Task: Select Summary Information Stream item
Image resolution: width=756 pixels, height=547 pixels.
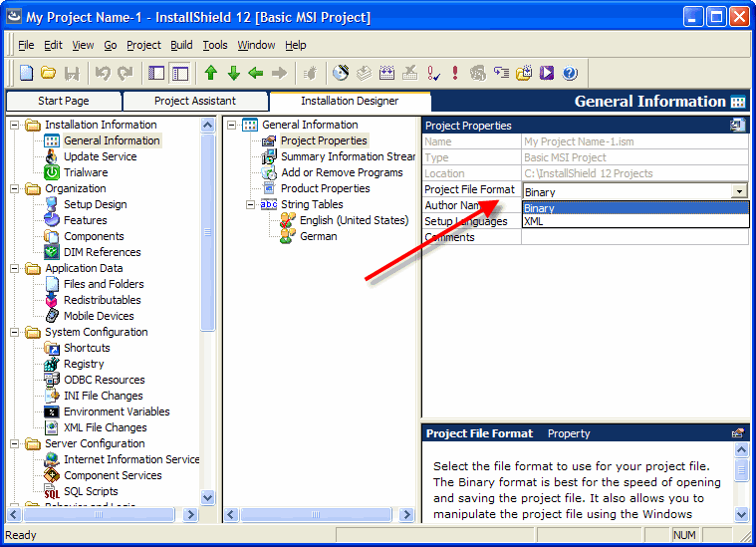Action: (x=348, y=156)
